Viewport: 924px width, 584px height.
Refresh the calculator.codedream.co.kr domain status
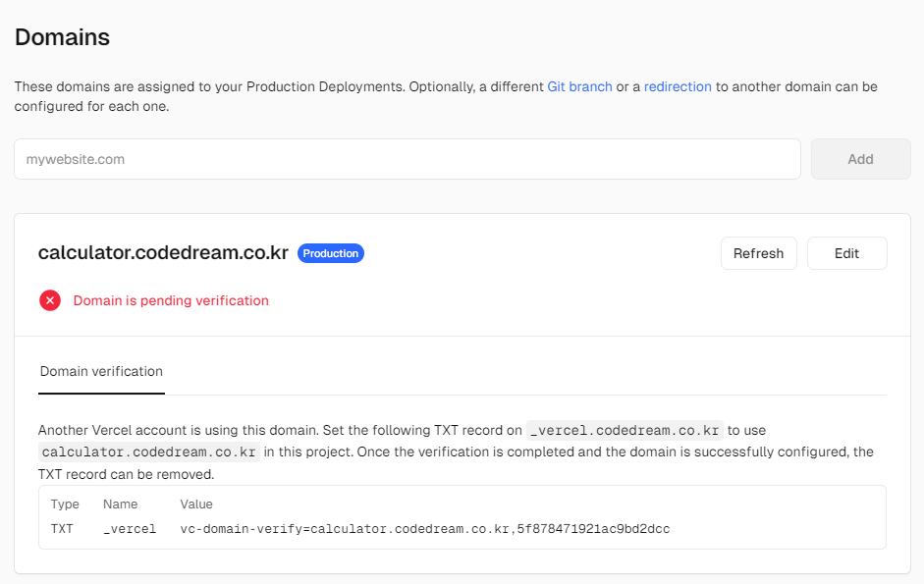(x=758, y=253)
